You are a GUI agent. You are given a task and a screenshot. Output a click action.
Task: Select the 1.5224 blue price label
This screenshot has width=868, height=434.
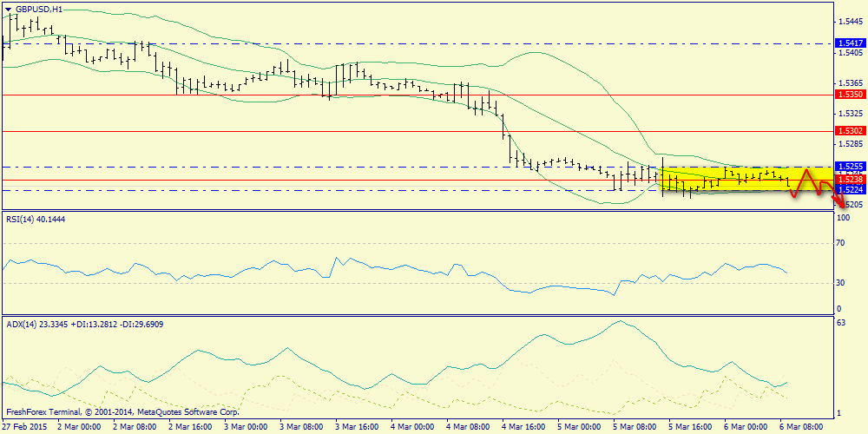849,190
